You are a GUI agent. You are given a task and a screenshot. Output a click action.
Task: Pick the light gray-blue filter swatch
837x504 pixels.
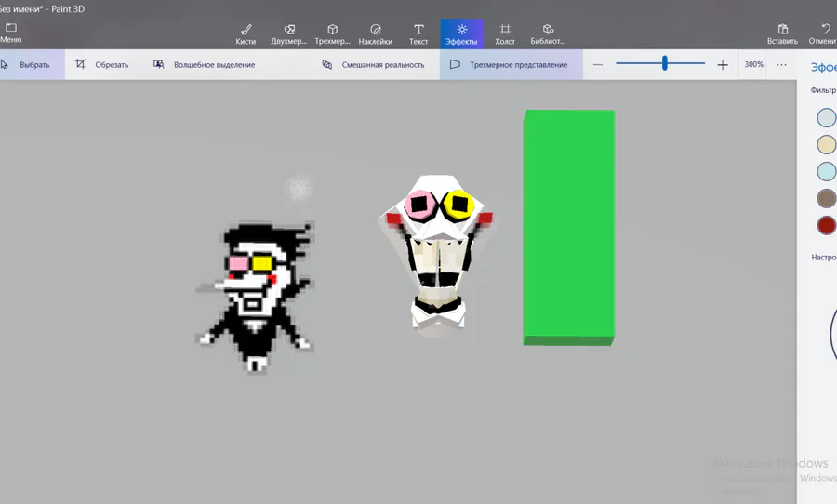tap(827, 117)
